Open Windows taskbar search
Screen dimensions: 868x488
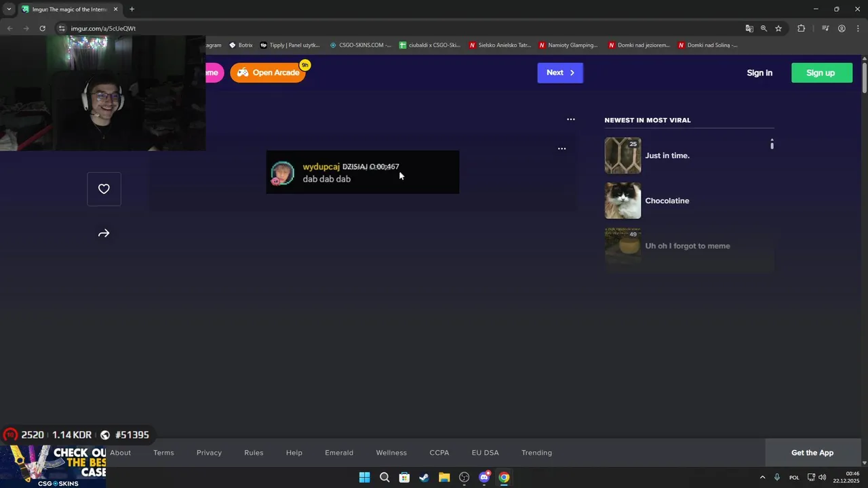coord(384,477)
